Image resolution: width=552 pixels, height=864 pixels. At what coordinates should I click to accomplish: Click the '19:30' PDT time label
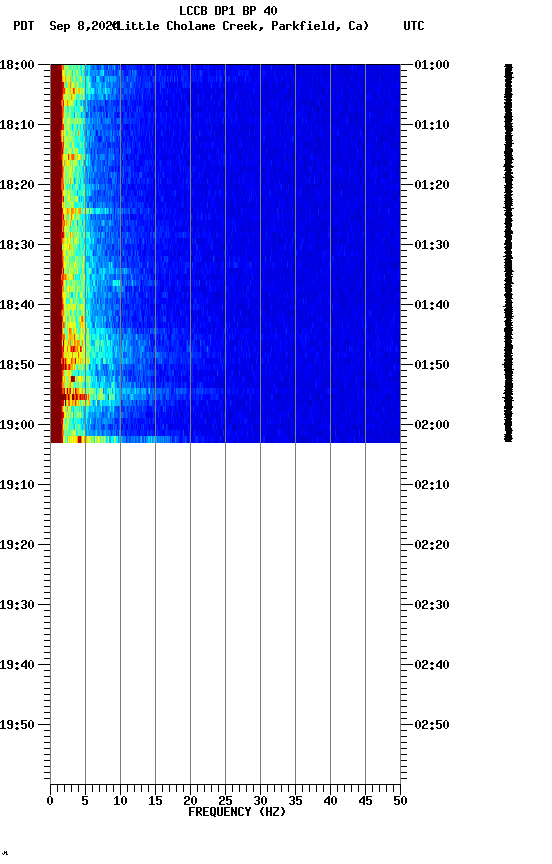coord(17,606)
